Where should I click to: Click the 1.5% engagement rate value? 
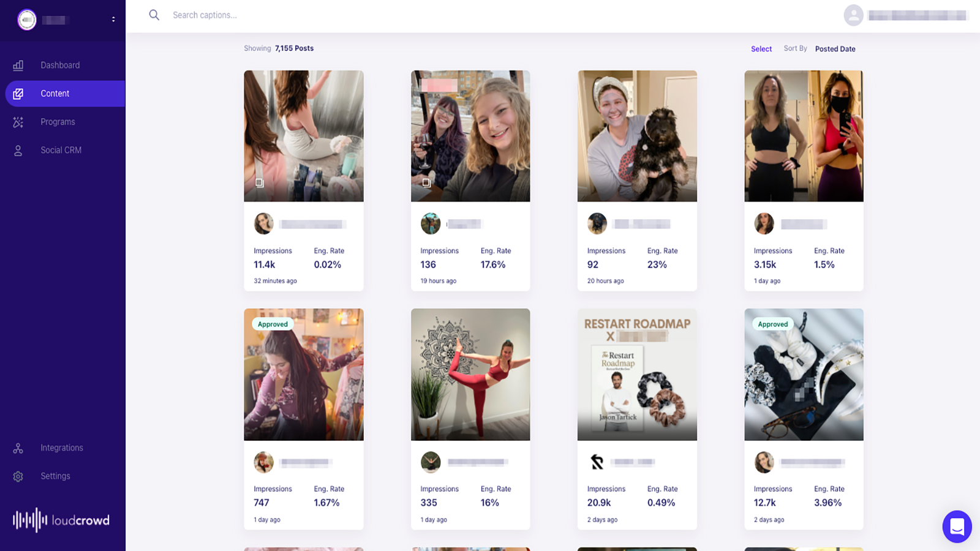[824, 264]
